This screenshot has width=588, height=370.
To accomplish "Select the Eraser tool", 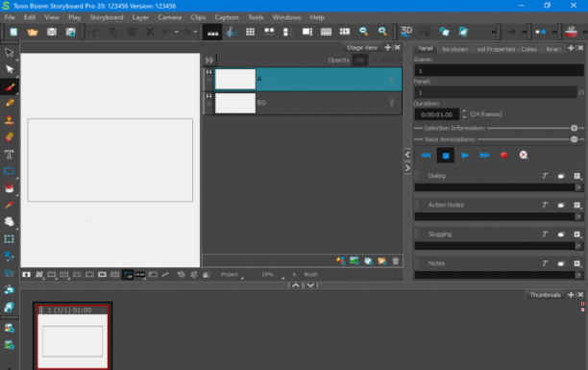I will tap(10, 136).
